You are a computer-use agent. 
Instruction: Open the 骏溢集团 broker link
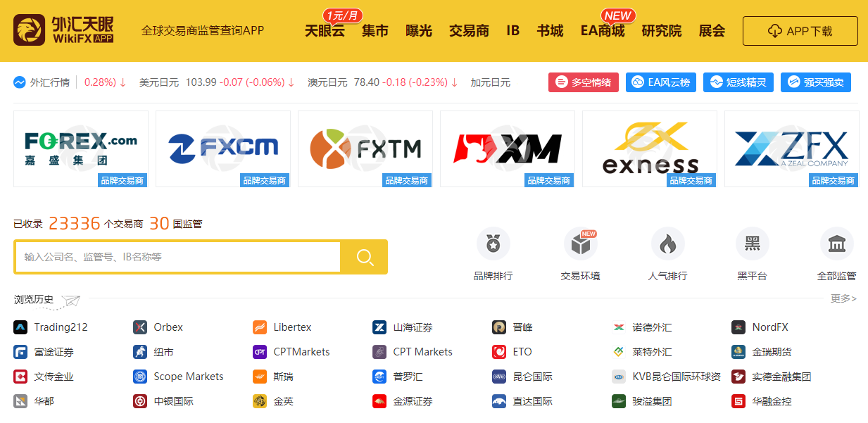coord(652,401)
